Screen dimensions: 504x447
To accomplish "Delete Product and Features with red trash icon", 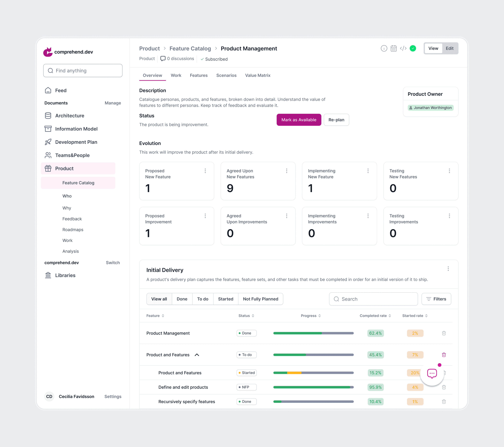I will (x=444, y=355).
